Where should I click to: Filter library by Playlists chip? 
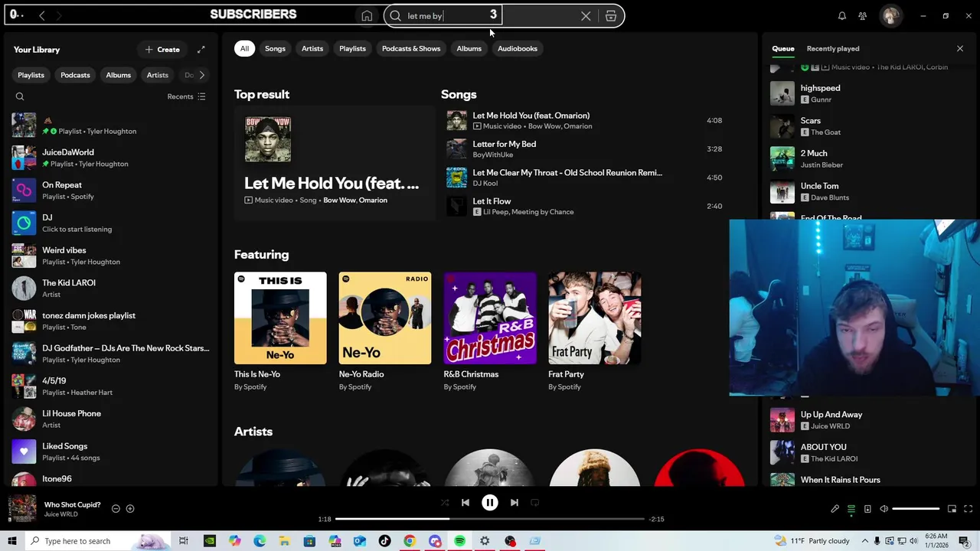point(31,75)
